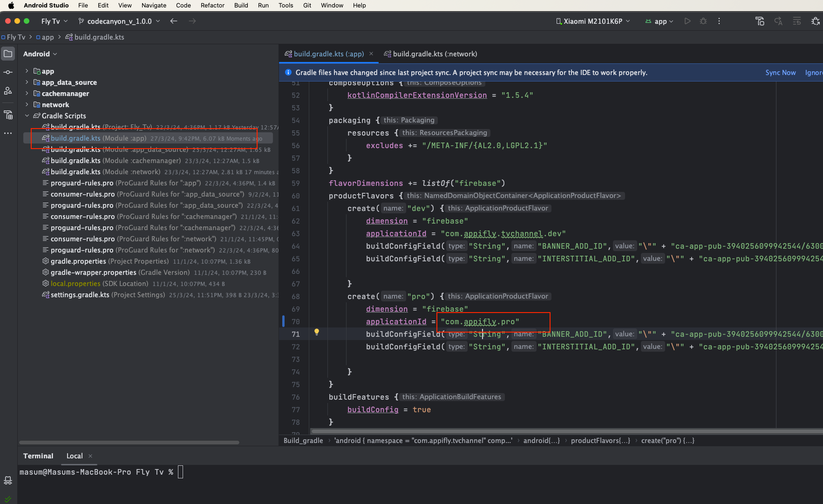Click the three-dot More Actions toolbar icon
Viewport: 823px width, 504px height.
point(719,21)
